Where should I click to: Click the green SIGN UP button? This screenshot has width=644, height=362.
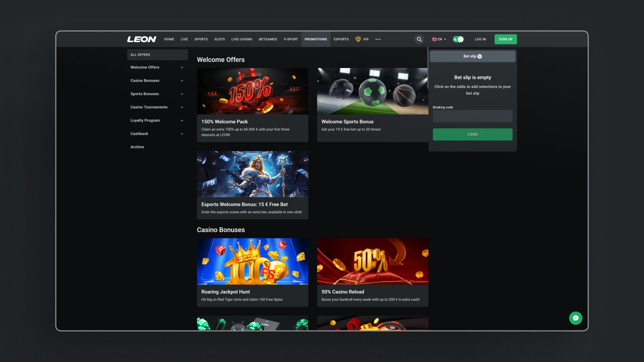click(x=505, y=39)
